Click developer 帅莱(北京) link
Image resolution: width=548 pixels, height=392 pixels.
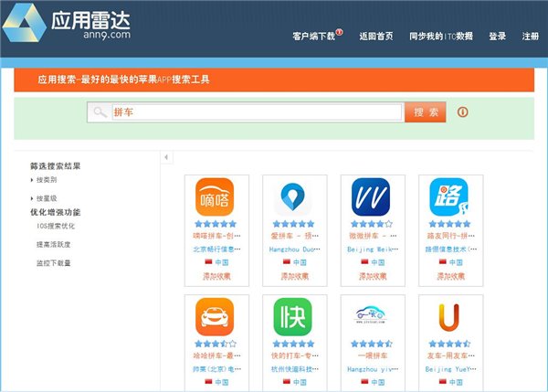pyautogui.click(x=216, y=369)
